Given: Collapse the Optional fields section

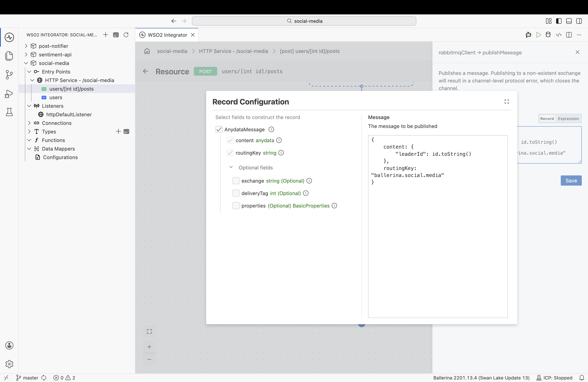Looking at the screenshot, I should 231,167.
